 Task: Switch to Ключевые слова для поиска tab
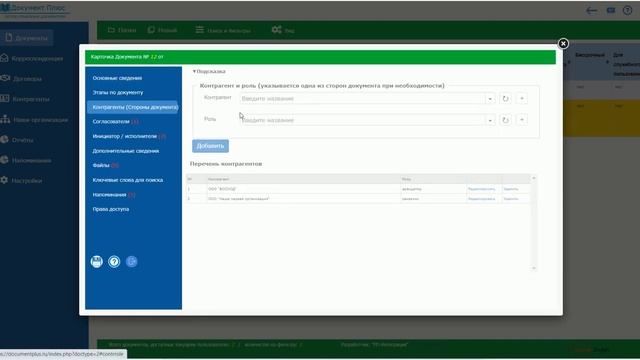click(128, 180)
